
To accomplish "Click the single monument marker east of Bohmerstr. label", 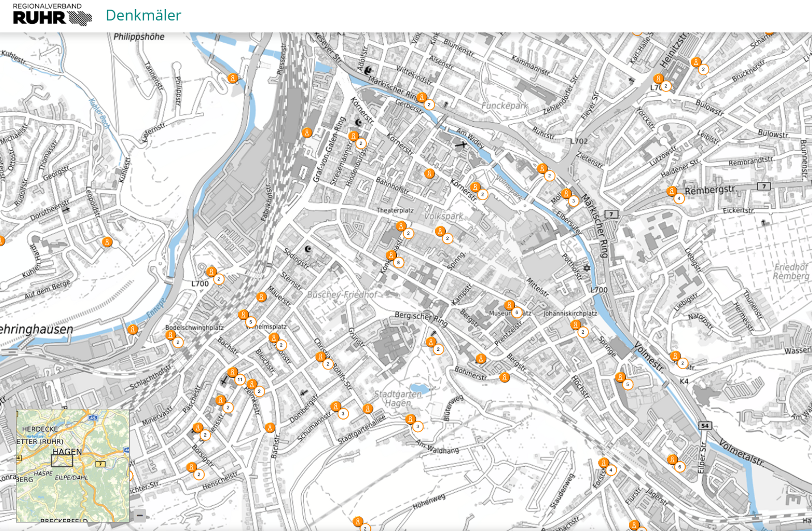I will (x=505, y=377).
